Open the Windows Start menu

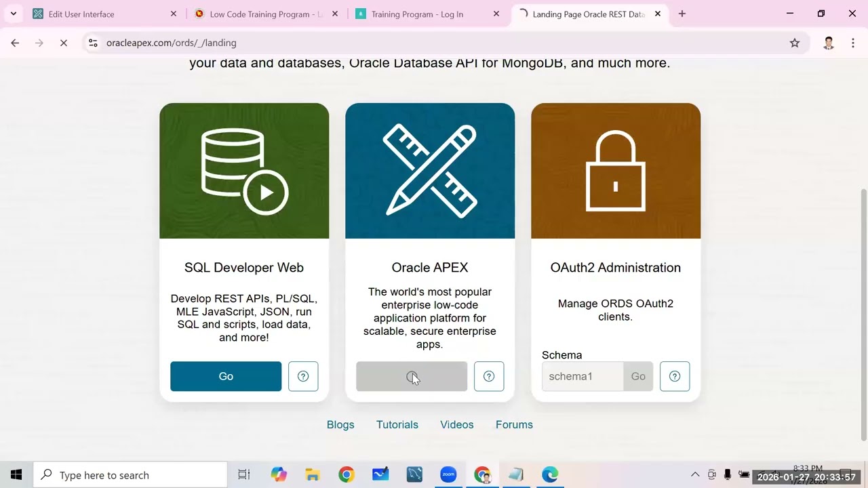pyautogui.click(x=16, y=474)
